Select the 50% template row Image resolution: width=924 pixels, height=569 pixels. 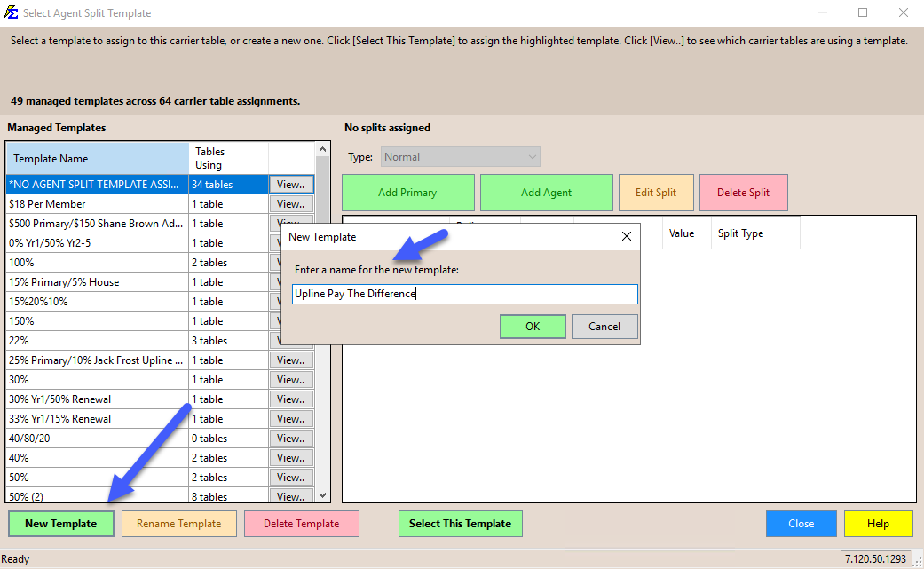click(x=97, y=477)
